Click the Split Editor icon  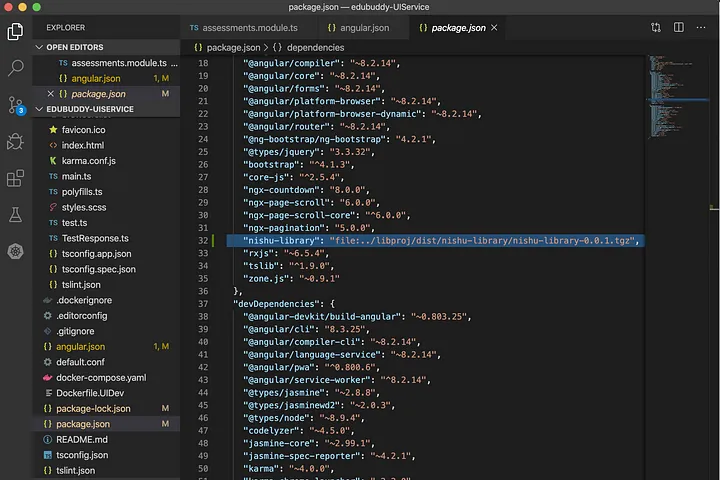pos(680,28)
